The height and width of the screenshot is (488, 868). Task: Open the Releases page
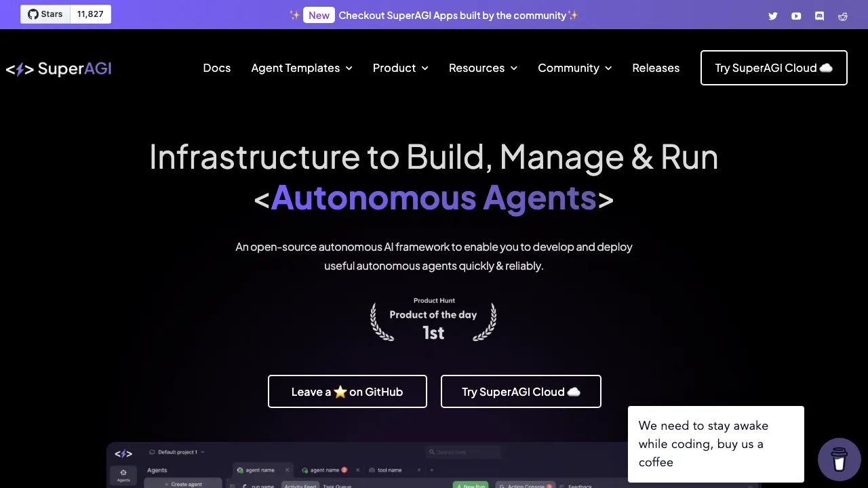point(656,68)
